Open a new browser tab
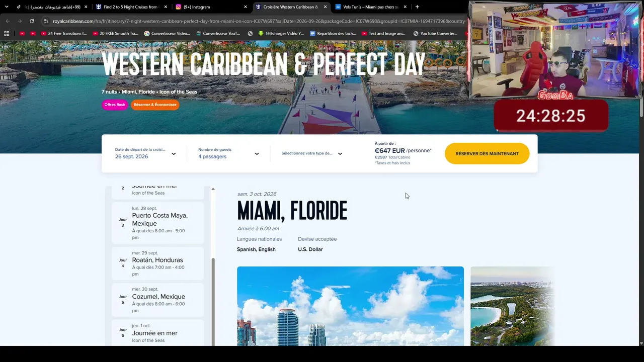 tap(417, 7)
